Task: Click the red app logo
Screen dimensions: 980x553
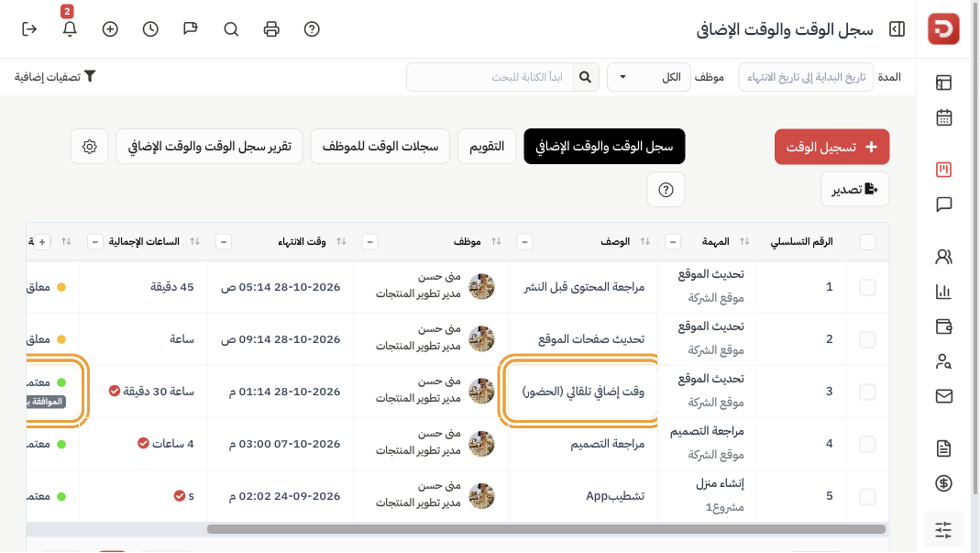Action: pos(943,28)
